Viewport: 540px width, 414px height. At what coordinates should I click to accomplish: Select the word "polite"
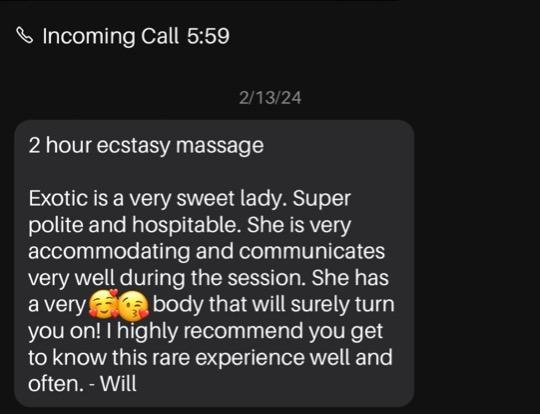coord(56,226)
